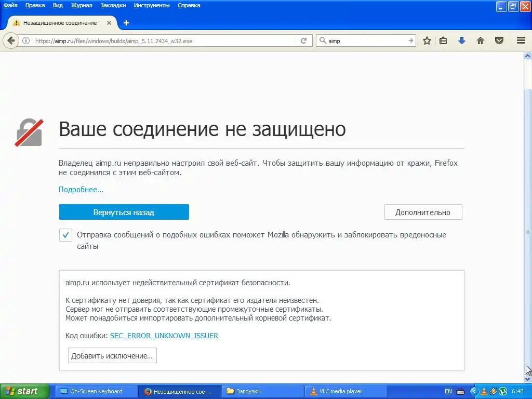This screenshot has width=532, height=399.
Task: Click the broken padlock warning icon
Action: tap(29, 132)
